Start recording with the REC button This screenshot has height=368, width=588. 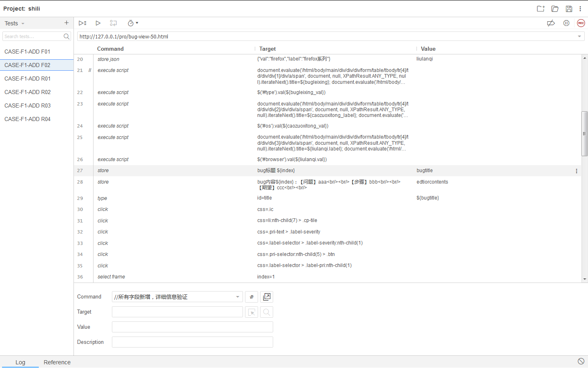pos(581,23)
